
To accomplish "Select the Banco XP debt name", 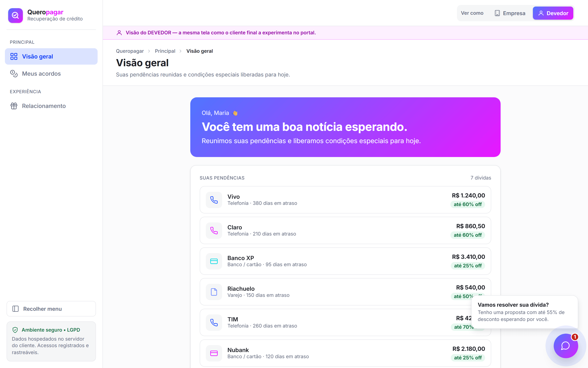I will click(241, 258).
